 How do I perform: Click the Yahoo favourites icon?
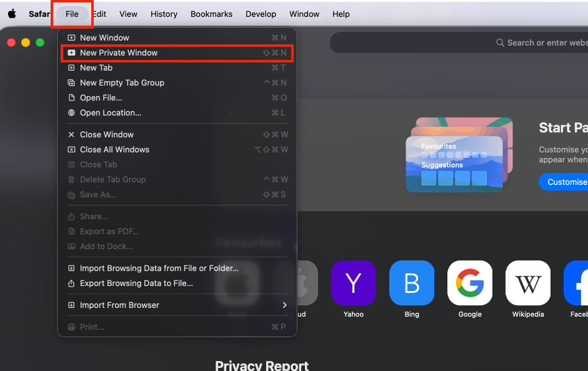[353, 283]
